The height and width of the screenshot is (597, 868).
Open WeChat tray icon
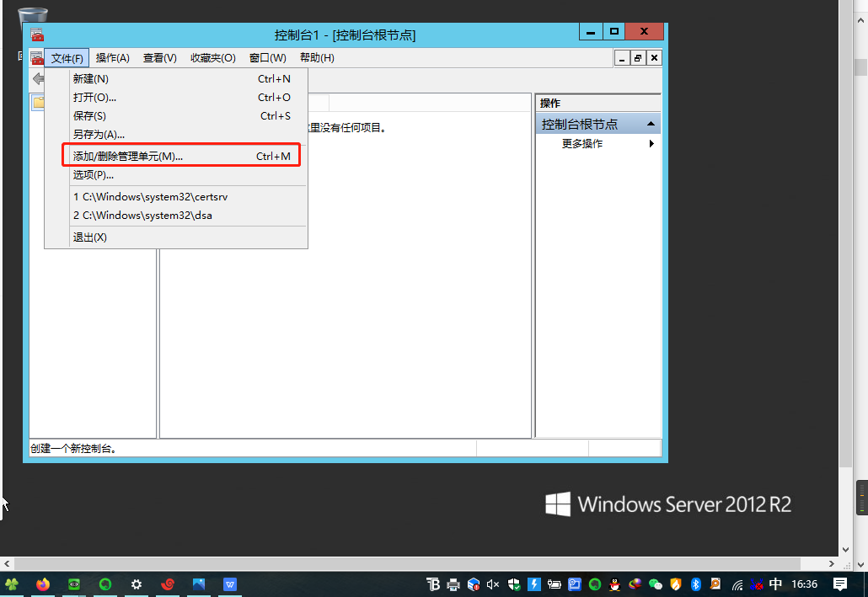656,584
